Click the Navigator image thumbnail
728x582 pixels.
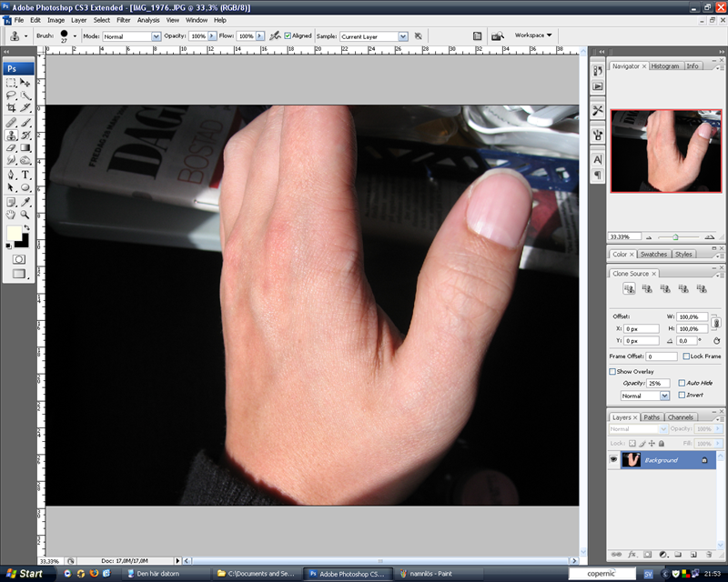click(x=666, y=151)
